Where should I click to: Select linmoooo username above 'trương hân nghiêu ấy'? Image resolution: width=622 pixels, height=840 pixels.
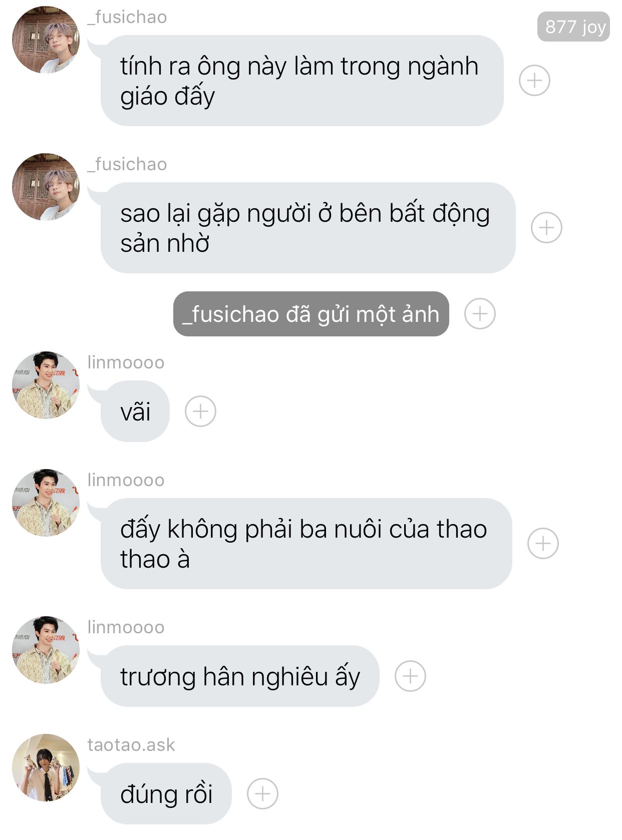click(x=126, y=627)
